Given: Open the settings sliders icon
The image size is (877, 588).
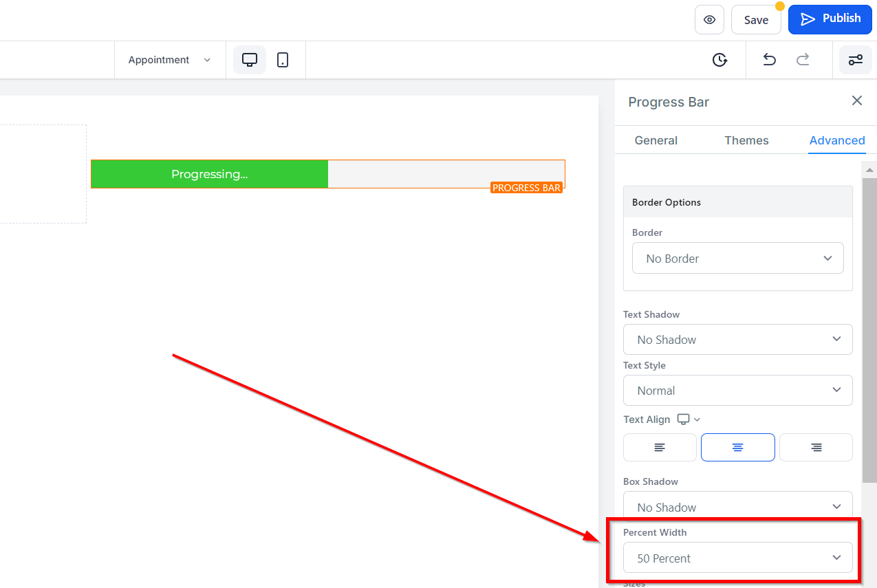Looking at the screenshot, I should [855, 60].
